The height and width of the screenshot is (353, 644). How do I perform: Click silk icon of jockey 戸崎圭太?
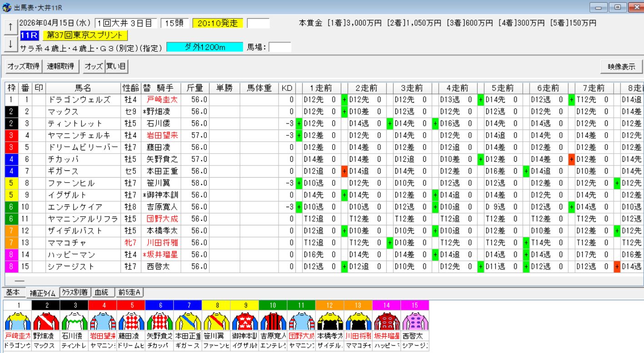tap(17, 322)
